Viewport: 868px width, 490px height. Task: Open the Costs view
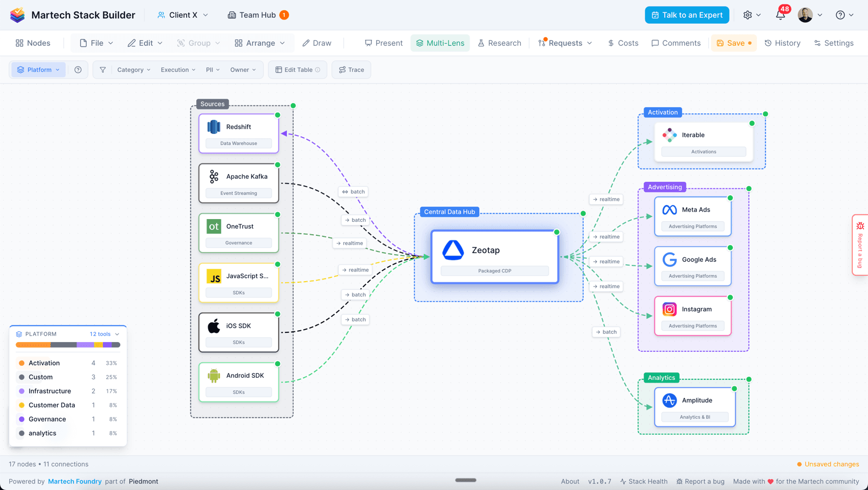pyautogui.click(x=623, y=43)
